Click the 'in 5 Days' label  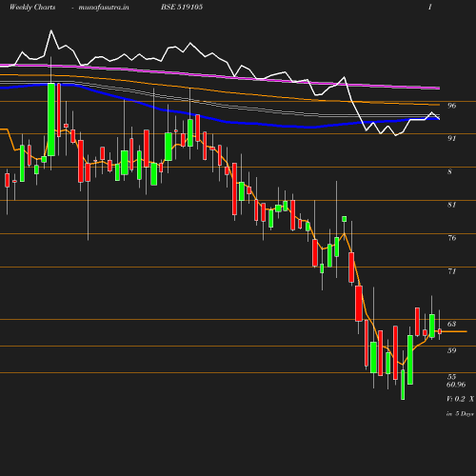460,414
